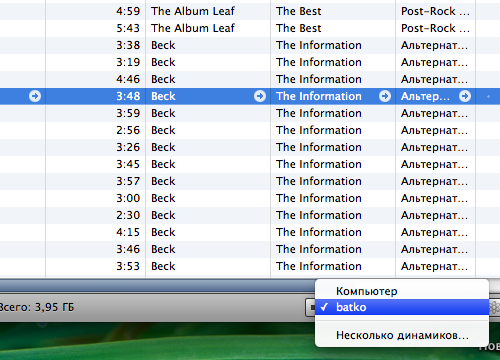The height and width of the screenshot is (360, 500).
Task: Click Beck in the 3:19 row
Action: pos(163,62)
